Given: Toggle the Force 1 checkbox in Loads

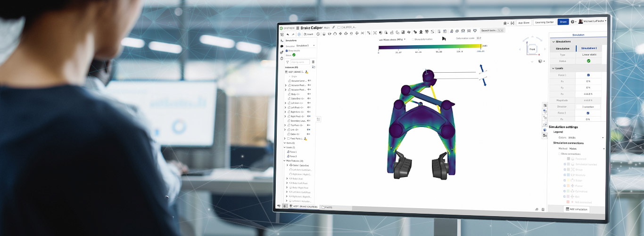Looking at the screenshot, I should [x=588, y=75].
